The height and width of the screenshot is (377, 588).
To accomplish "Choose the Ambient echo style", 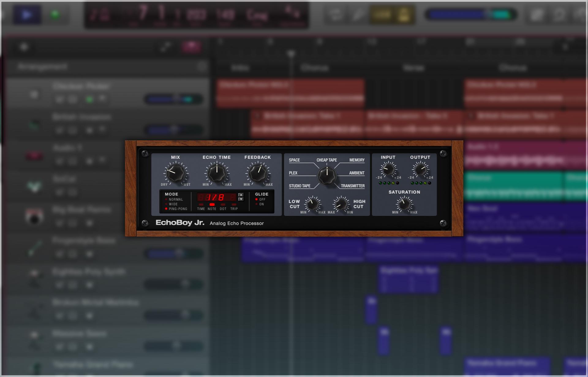I will (357, 173).
